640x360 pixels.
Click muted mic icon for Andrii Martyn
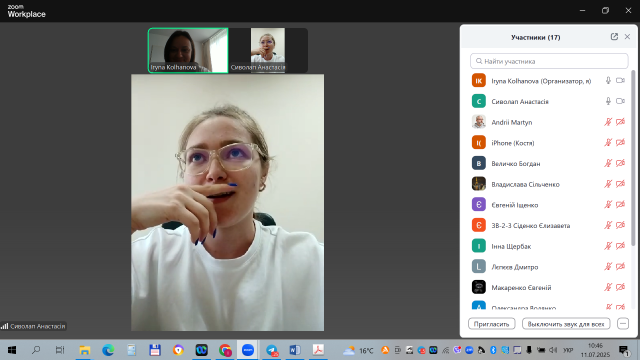608,122
